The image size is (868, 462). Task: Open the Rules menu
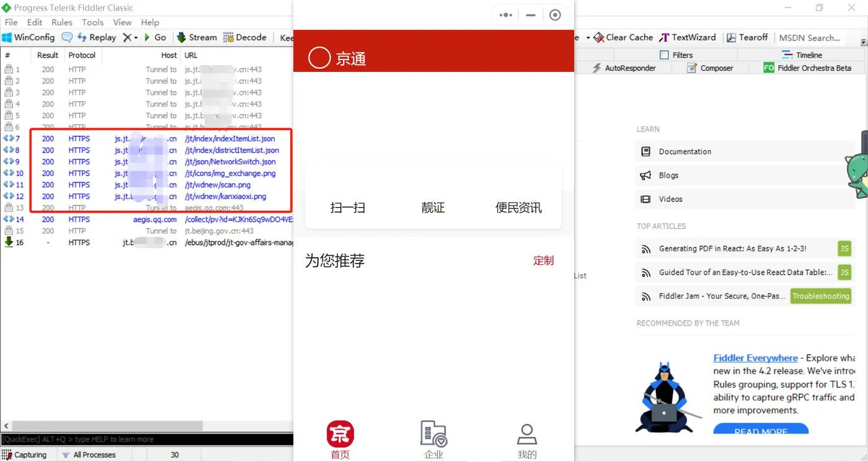62,22
